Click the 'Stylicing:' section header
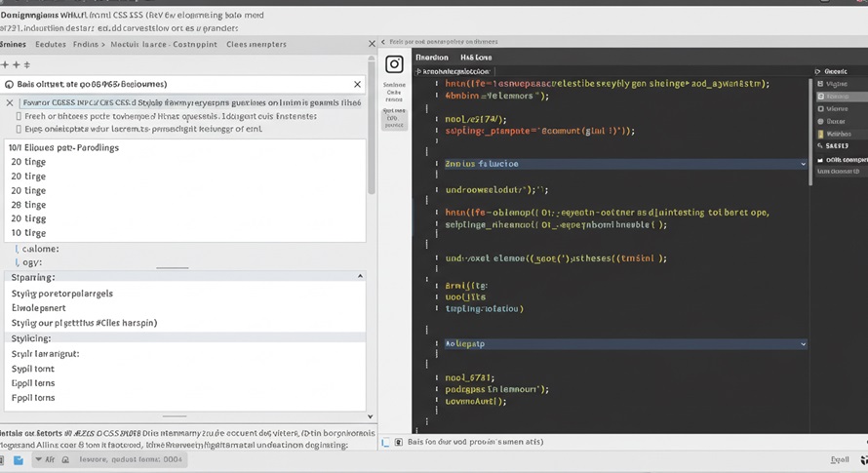This screenshot has width=868, height=473. pos(185,338)
